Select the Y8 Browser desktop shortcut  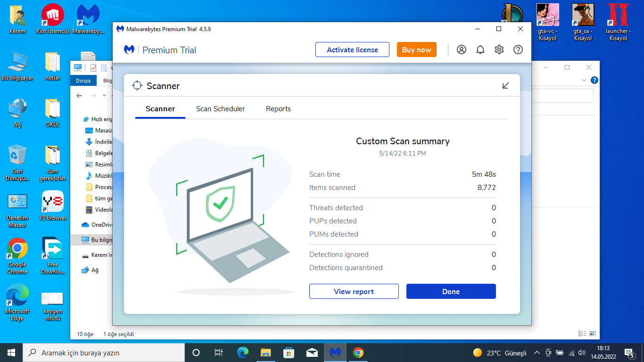coord(53,206)
